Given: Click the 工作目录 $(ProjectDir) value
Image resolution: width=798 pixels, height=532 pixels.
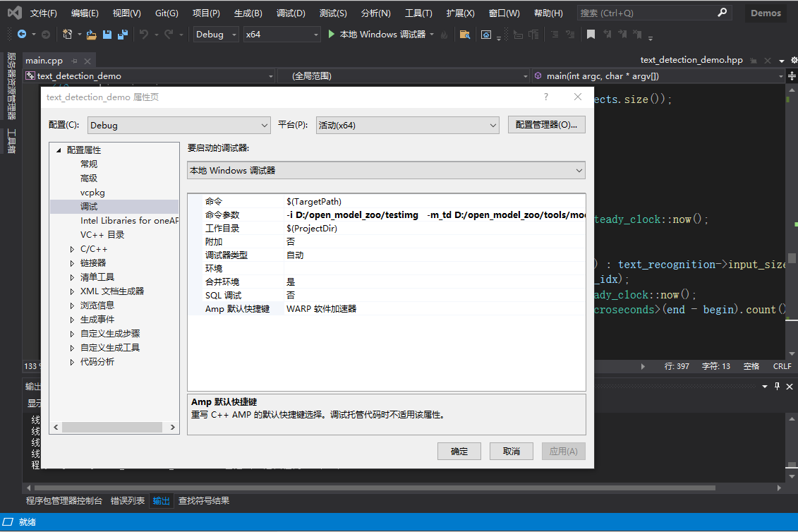Looking at the screenshot, I should click(311, 229).
